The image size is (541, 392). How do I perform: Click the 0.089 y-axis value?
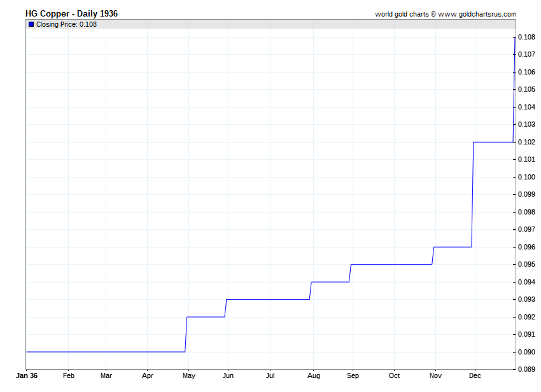[526, 369]
